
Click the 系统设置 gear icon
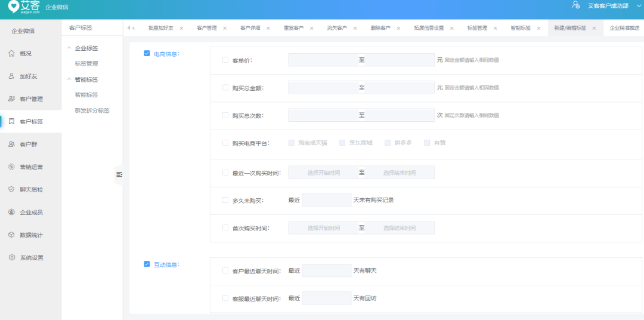(x=11, y=257)
